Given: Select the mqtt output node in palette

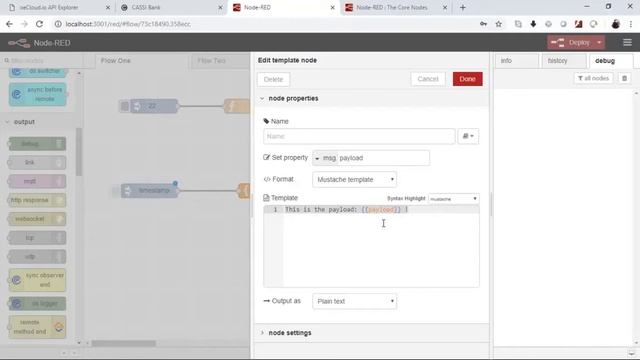Looking at the screenshot, I should coord(37,181).
